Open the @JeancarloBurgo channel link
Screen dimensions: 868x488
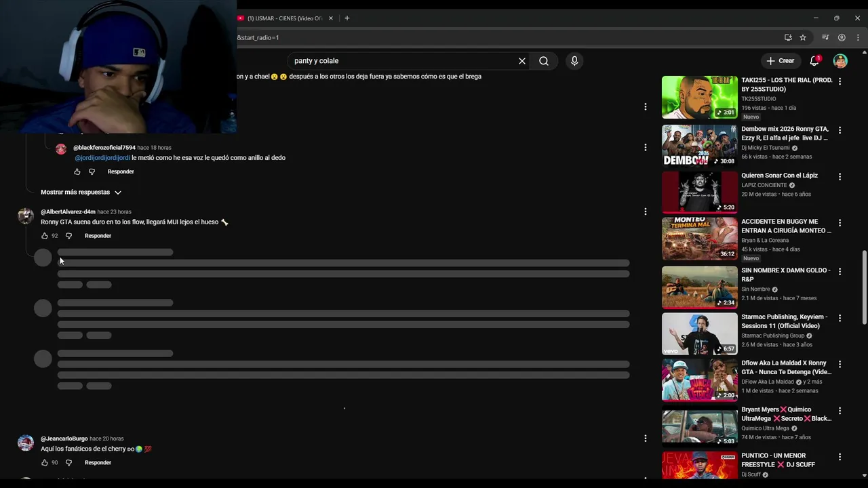64,439
